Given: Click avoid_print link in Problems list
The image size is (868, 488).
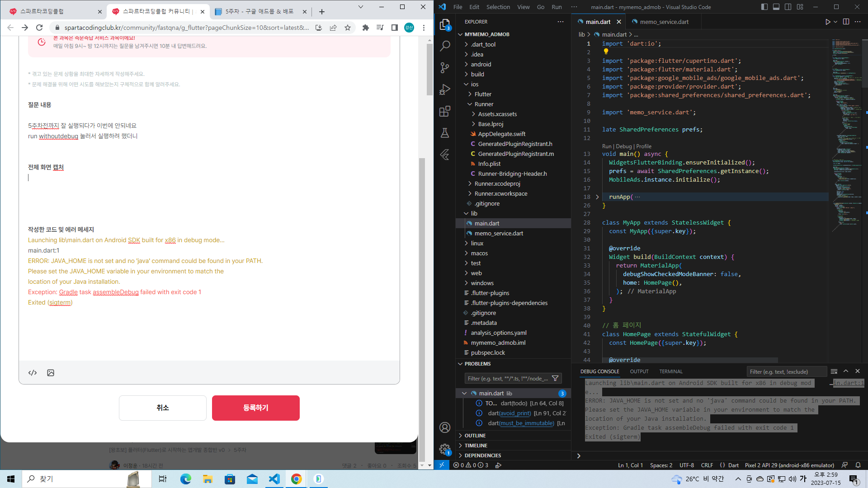Looking at the screenshot, I should 516,413.
